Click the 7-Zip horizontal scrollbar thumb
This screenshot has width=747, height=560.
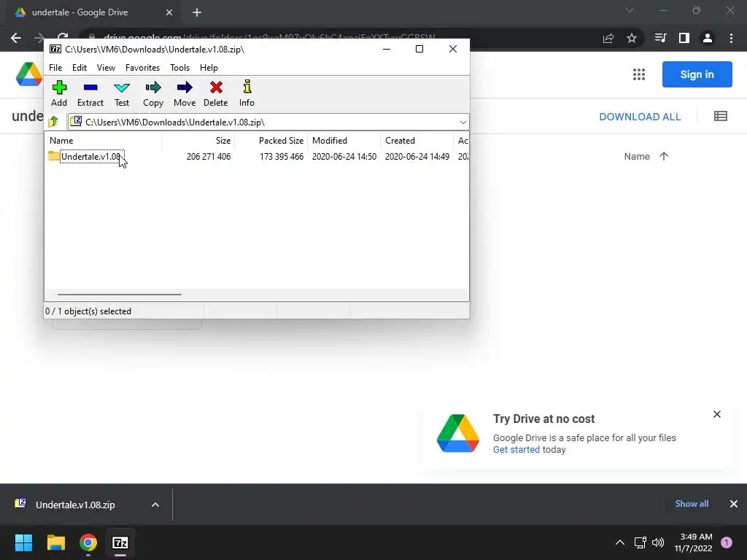pyautogui.click(x=119, y=295)
